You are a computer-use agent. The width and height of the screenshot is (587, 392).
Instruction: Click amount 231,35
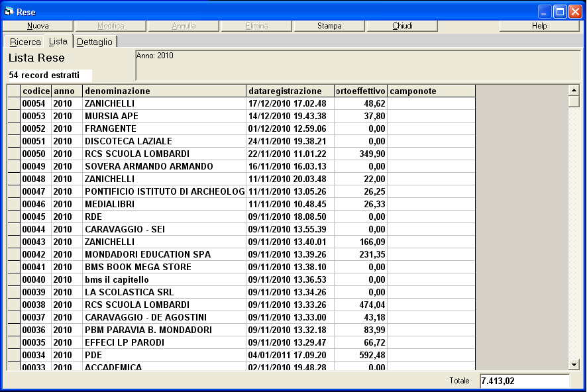coord(361,254)
